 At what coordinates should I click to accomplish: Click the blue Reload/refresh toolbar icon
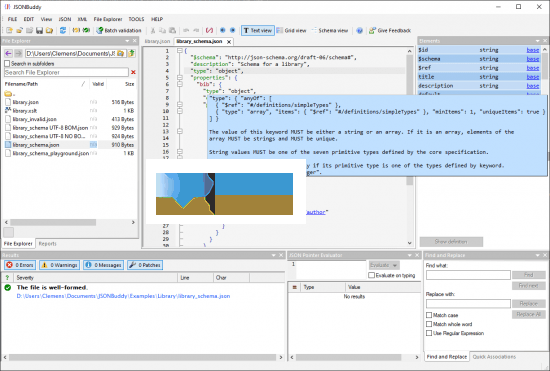63,31
